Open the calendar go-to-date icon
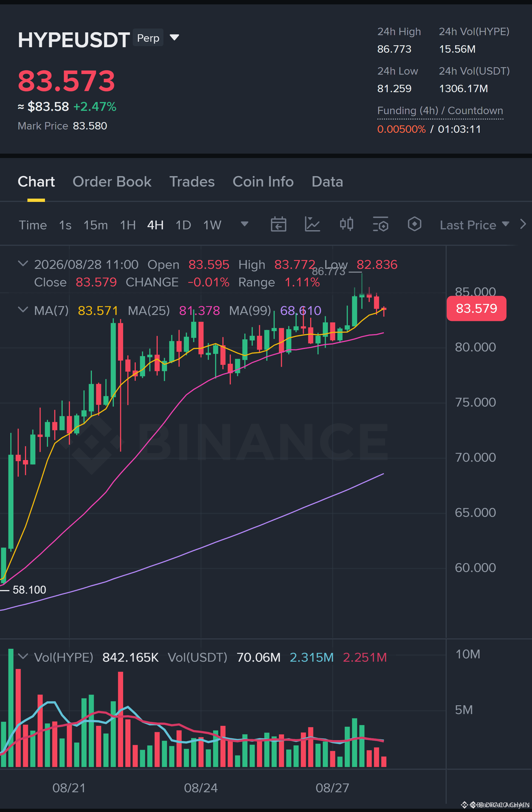 278,224
